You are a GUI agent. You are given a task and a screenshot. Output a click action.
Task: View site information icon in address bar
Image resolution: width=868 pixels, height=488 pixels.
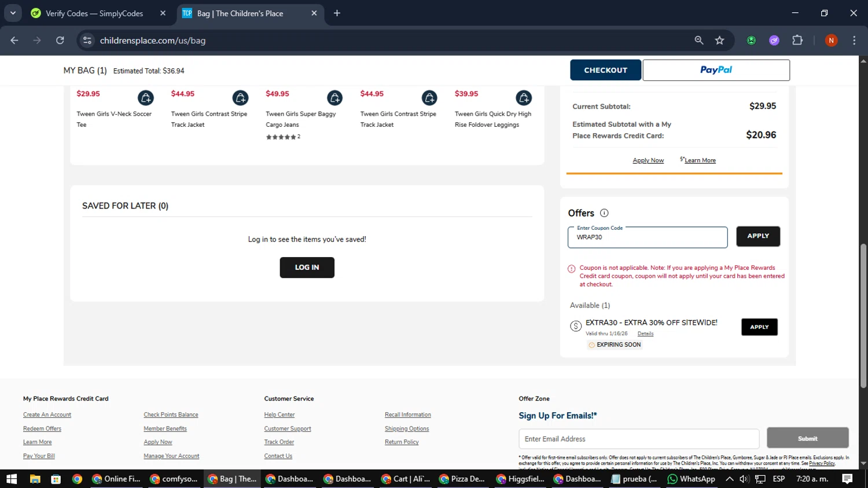pos(87,40)
